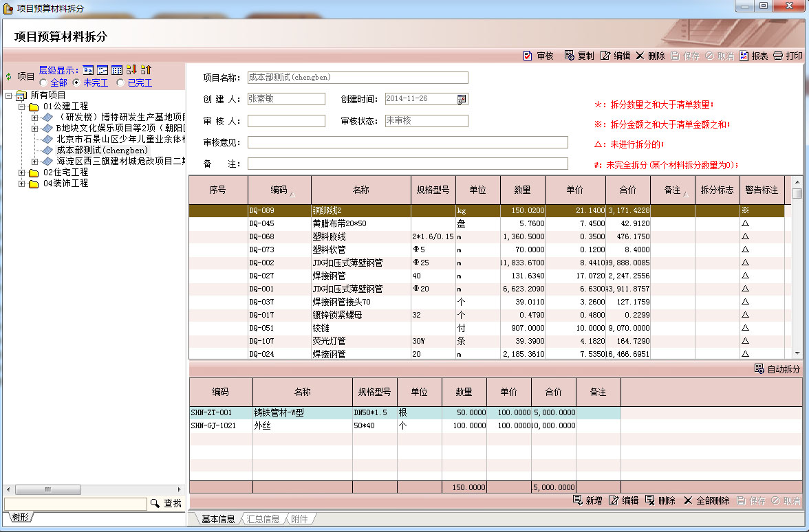
Task: Click the 查找 search magnifier icon
Action: click(x=155, y=504)
